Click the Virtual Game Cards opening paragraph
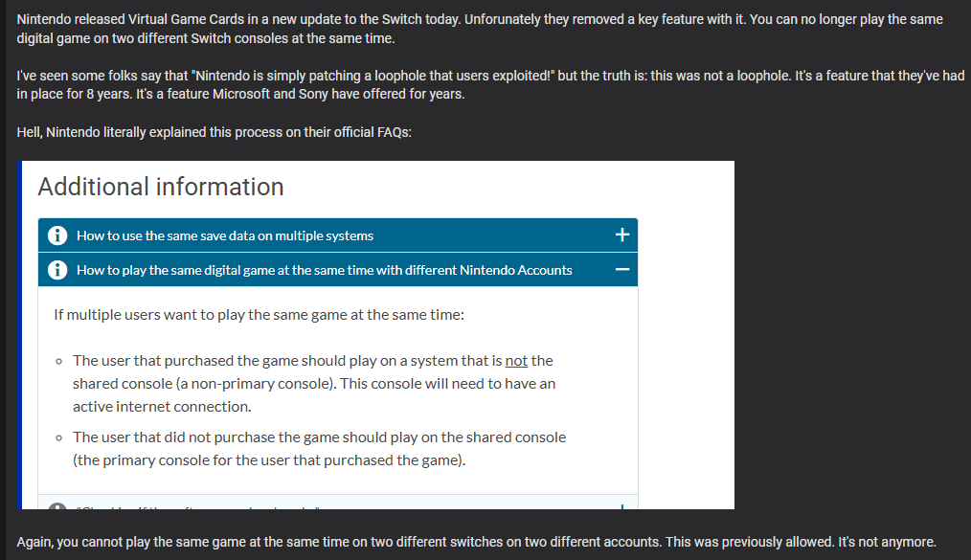Viewport: 971px width, 560px height. coord(480,29)
